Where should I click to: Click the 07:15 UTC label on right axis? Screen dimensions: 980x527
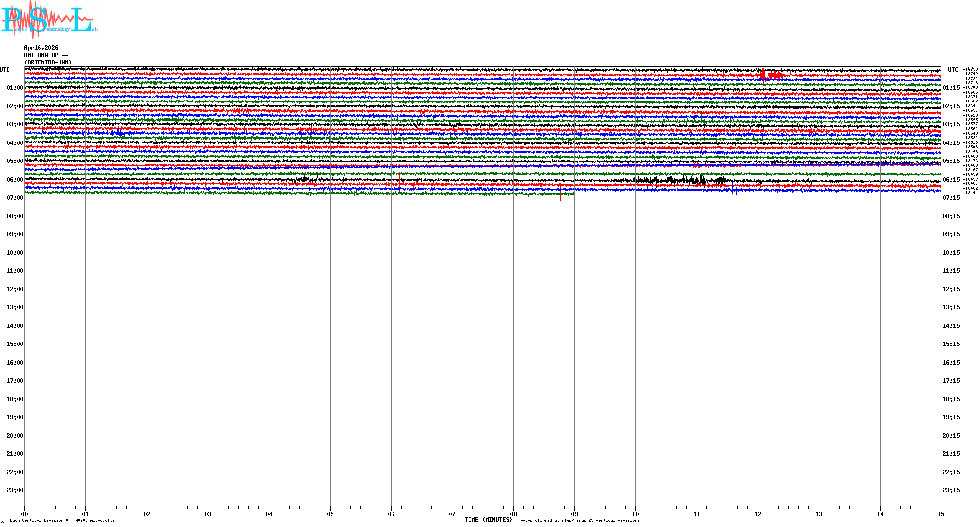951,198
